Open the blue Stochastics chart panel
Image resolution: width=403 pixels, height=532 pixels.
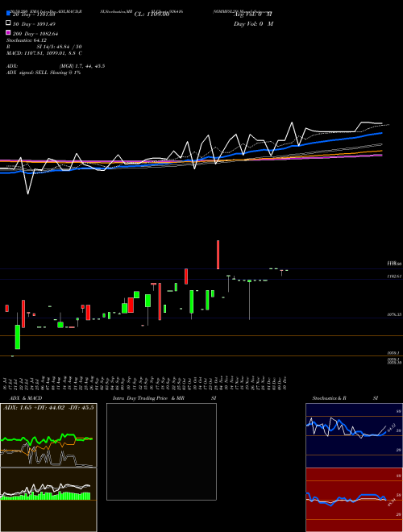(354, 435)
